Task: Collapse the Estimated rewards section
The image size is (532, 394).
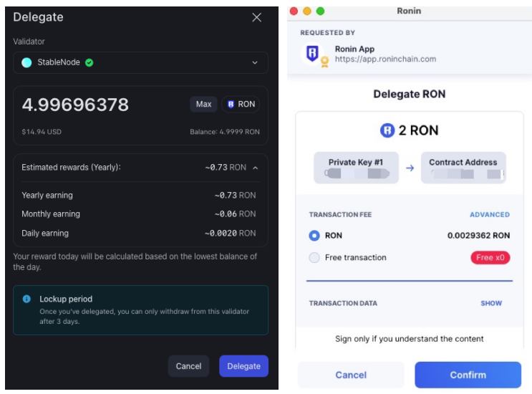Action: [256, 168]
